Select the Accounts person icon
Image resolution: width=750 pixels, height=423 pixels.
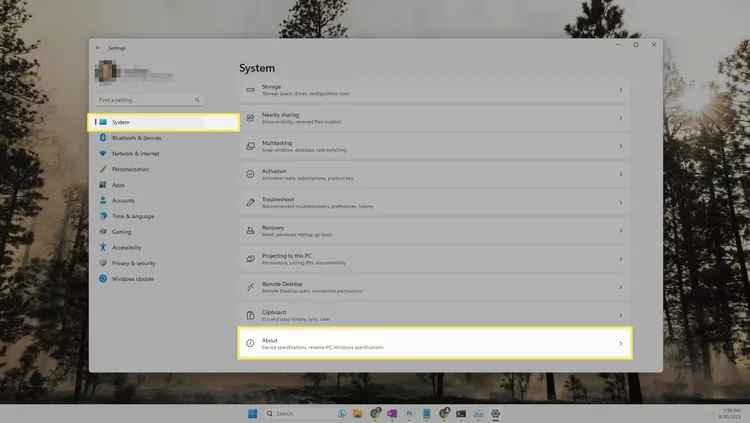[103, 200]
